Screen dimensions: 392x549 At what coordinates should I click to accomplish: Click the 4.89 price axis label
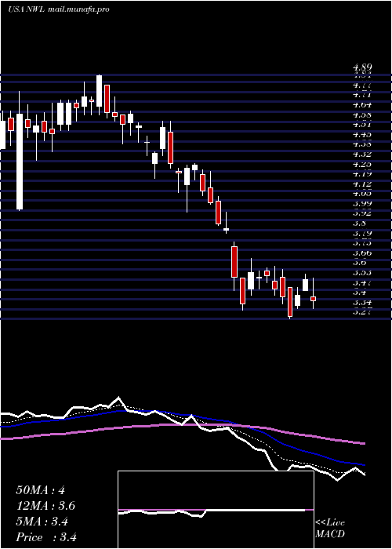[x=362, y=67]
